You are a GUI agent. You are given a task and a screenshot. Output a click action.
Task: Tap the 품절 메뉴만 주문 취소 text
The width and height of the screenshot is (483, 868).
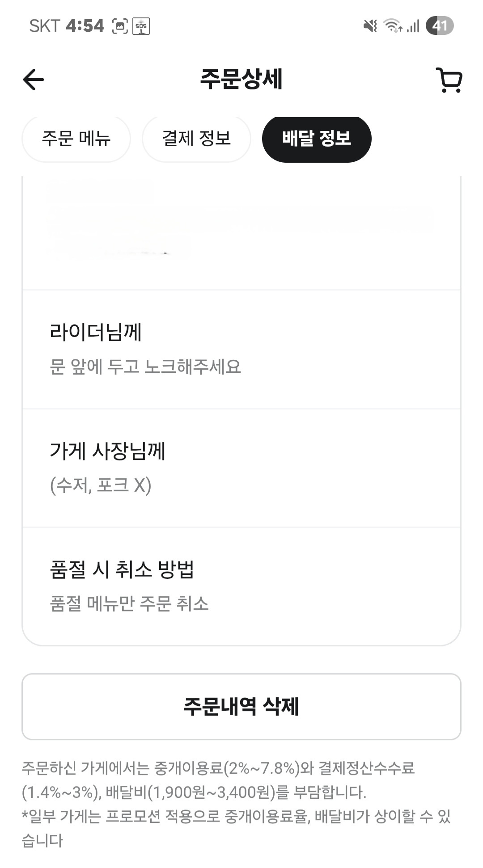129,604
